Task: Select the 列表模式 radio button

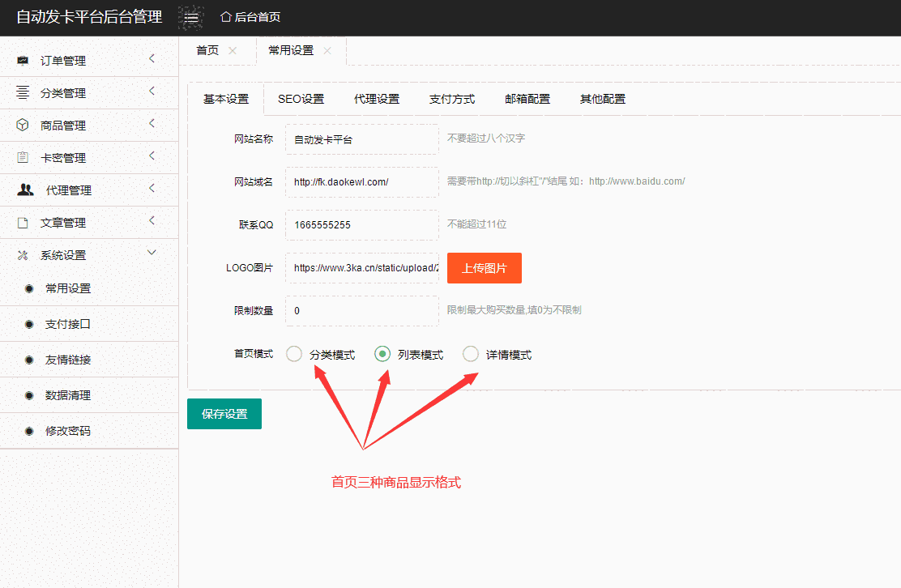Action: click(382, 354)
